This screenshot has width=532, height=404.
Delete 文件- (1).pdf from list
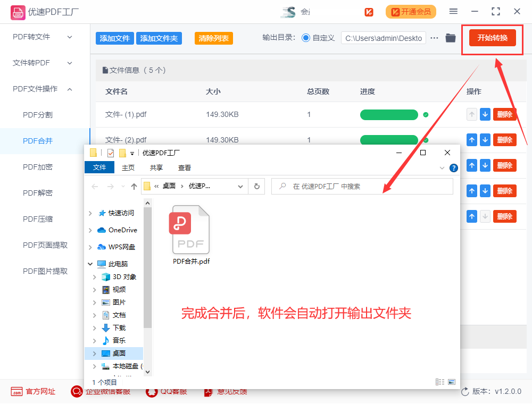(504, 115)
